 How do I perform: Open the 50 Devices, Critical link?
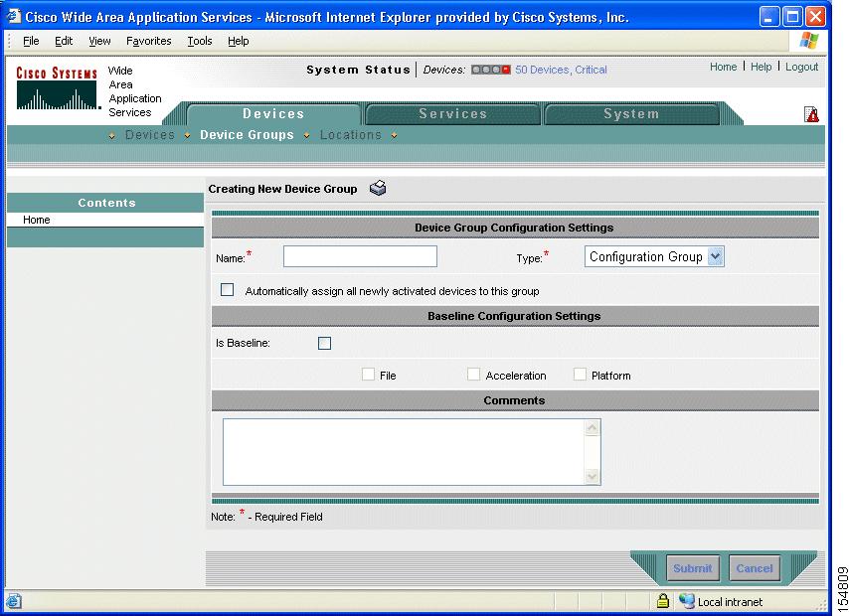tap(561, 70)
